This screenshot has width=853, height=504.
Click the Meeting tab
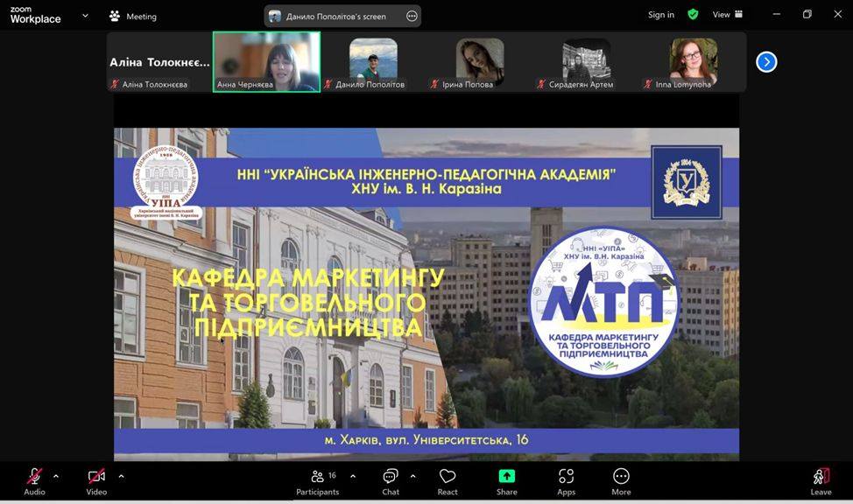pyautogui.click(x=133, y=17)
